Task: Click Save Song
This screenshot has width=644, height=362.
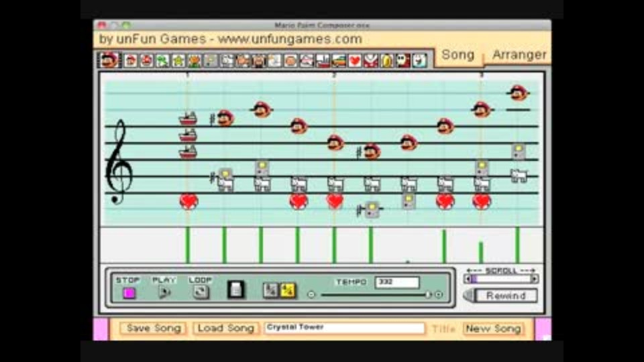Action: tap(154, 328)
